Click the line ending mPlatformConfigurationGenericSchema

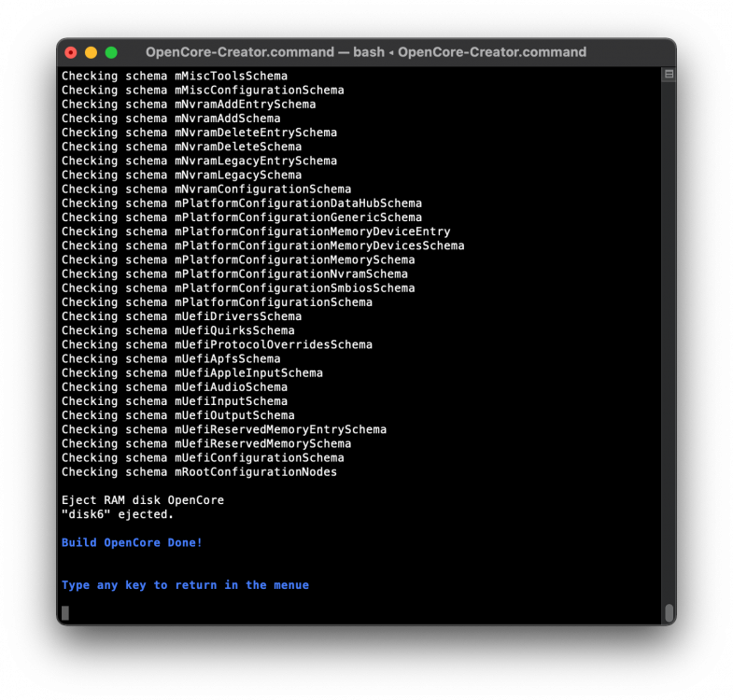[242, 217]
